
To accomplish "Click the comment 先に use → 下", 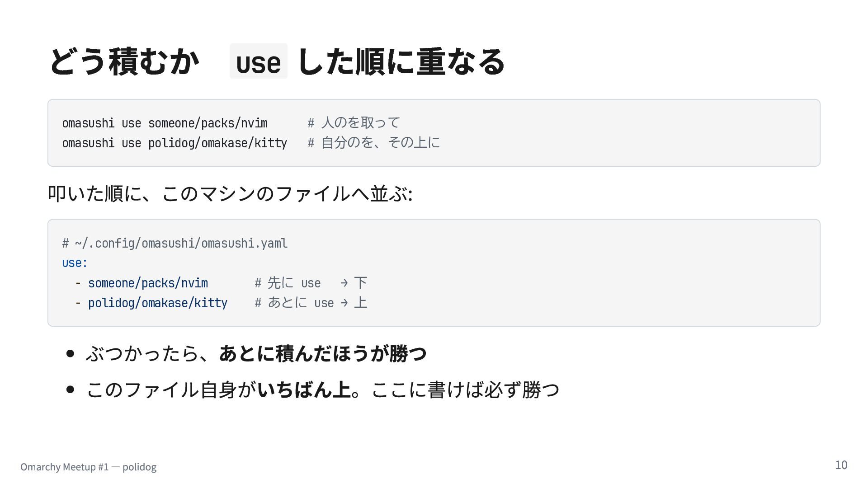I will [x=311, y=283].
